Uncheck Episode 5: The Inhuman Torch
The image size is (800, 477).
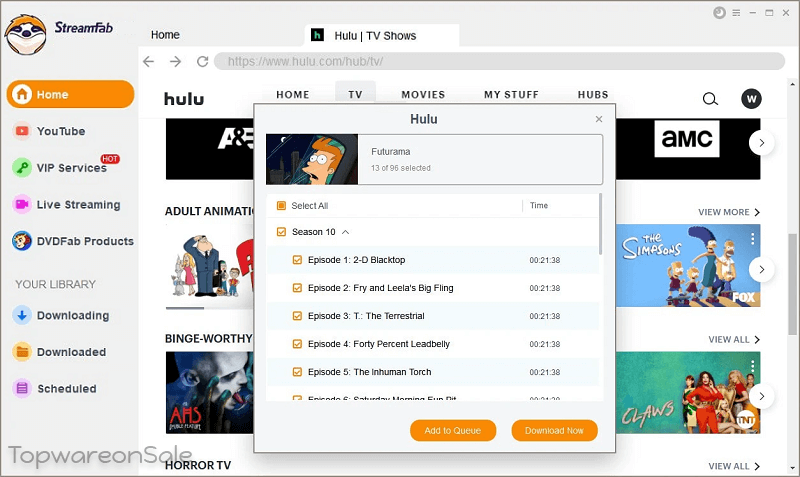[297, 372]
